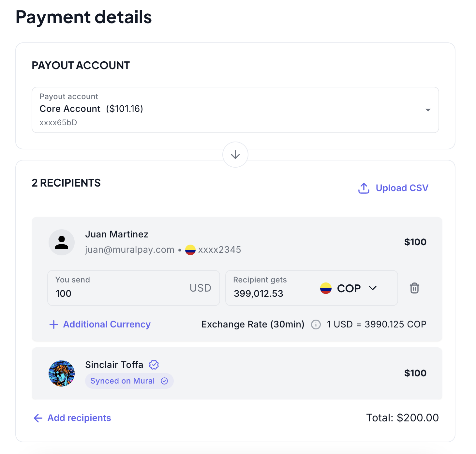Click the down arrow circle between cards
This screenshot has width=476, height=454.
point(235,155)
